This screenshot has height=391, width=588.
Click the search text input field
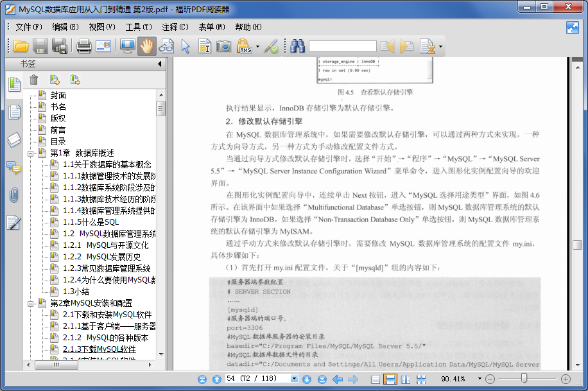(343, 46)
